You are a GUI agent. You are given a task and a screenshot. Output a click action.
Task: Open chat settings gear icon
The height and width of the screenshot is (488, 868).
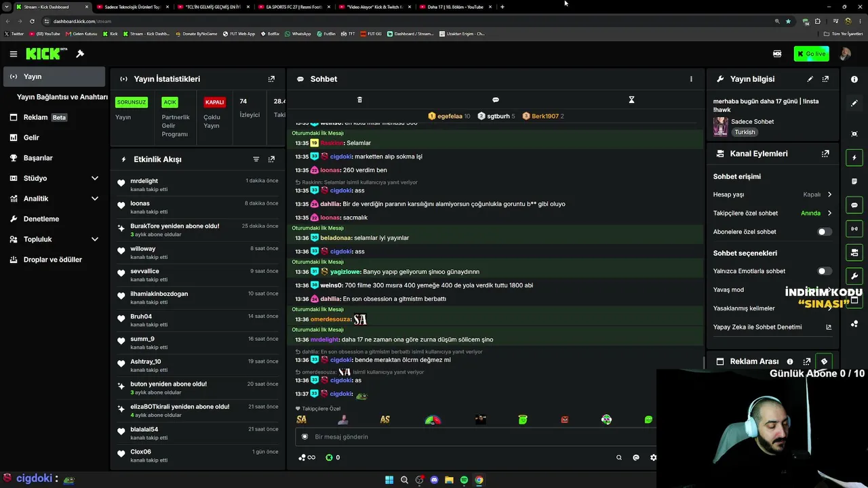pyautogui.click(x=653, y=457)
